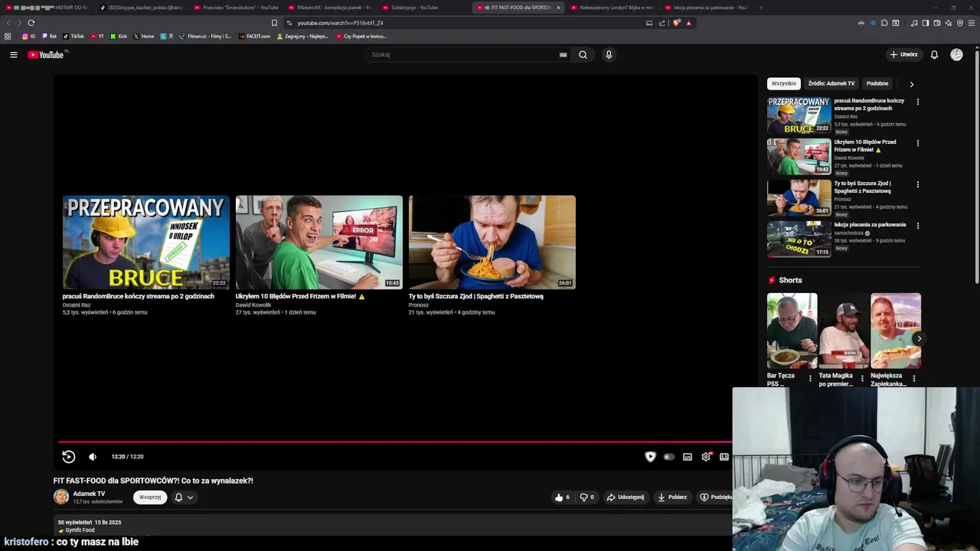Click the red video progress bar
Screen dimensions: 980x551
[395, 442]
